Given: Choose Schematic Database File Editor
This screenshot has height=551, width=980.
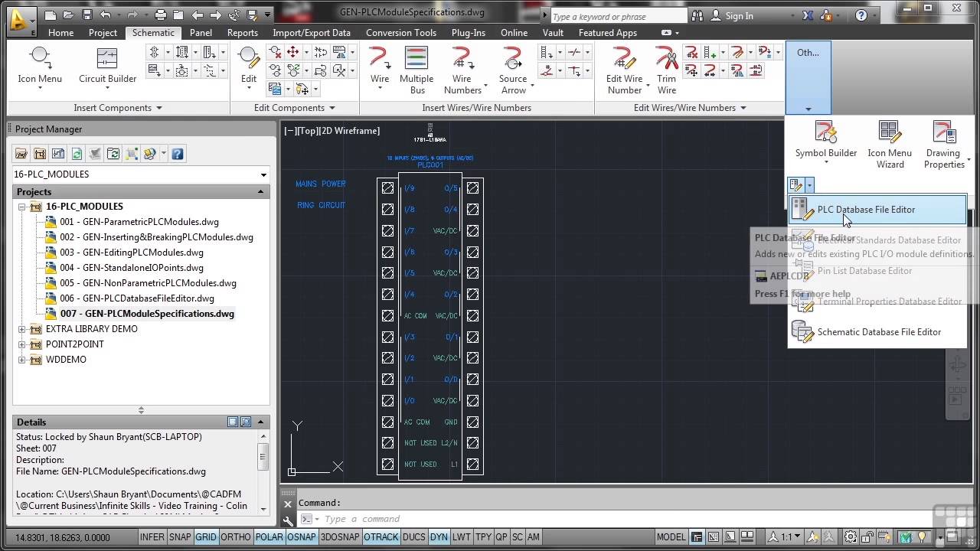Looking at the screenshot, I should point(878,332).
